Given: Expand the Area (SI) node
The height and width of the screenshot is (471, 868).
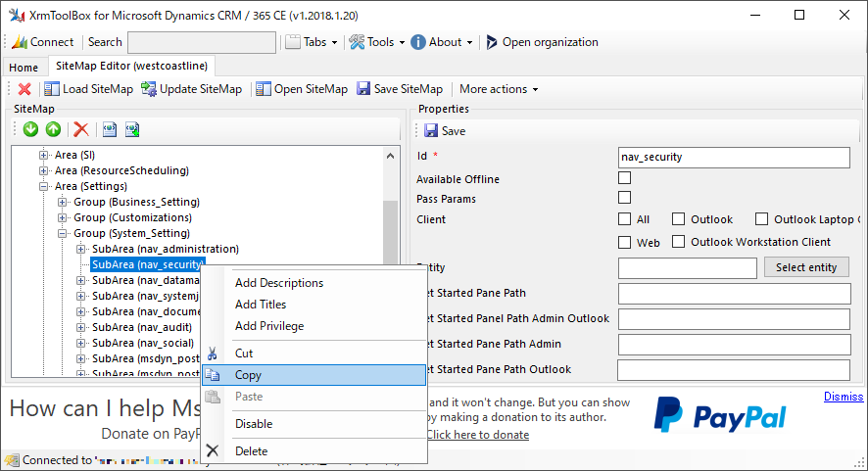Looking at the screenshot, I should [43, 155].
